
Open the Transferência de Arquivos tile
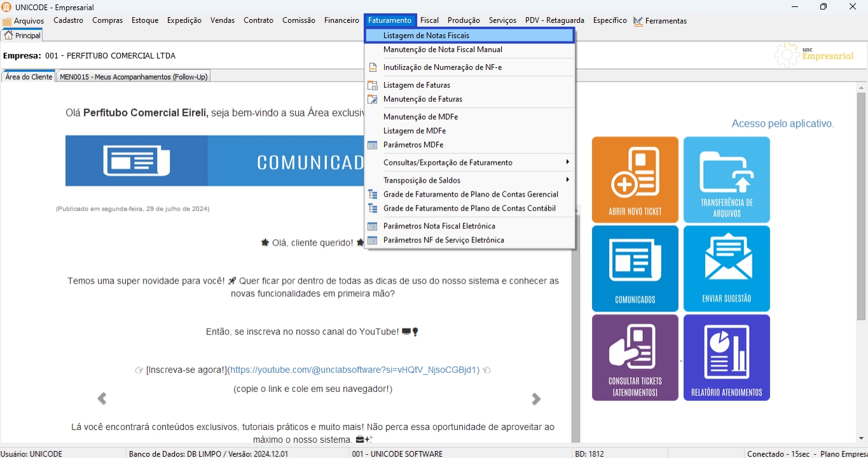coord(726,179)
